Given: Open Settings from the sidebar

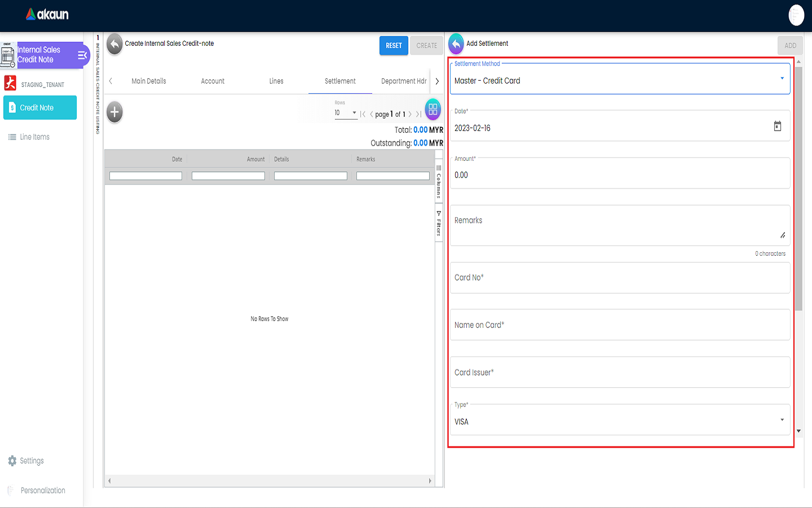Looking at the screenshot, I should tap(32, 461).
